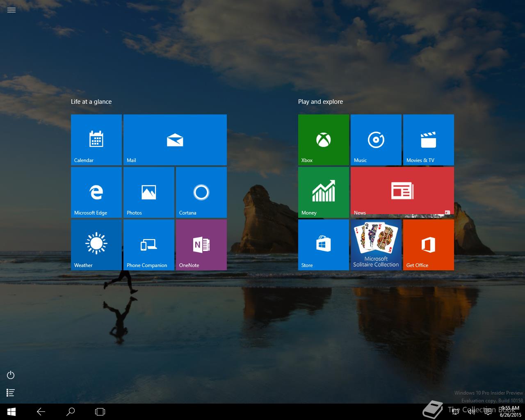Image resolution: width=525 pixels, height=420 pixels.
Task: Click the Get Office tile
Action: tap(429, 245)
